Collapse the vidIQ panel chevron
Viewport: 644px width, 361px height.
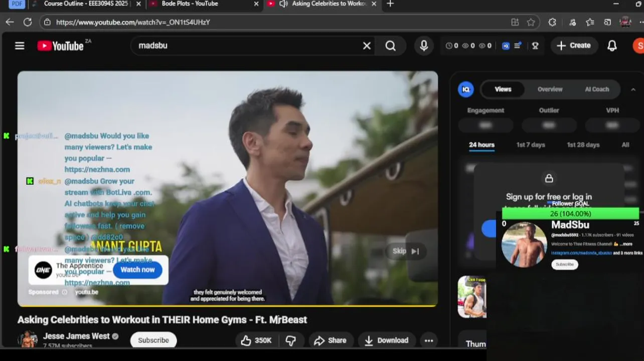click(633, 89)
